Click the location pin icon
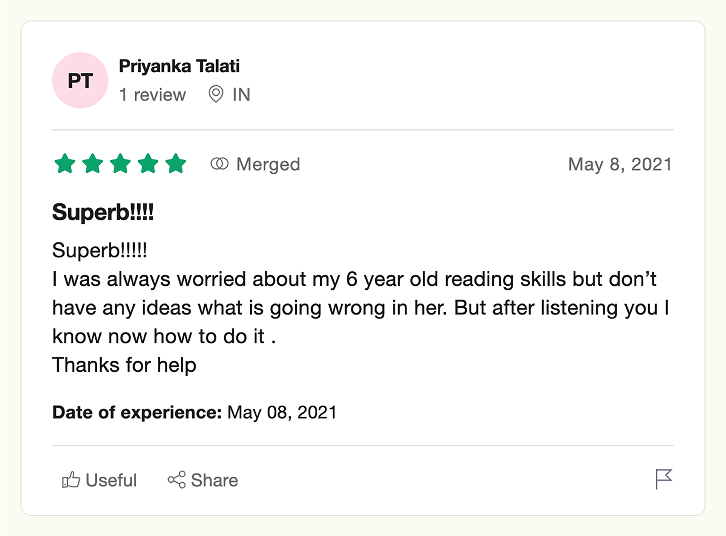726x536 pixels. pos(216,94)
